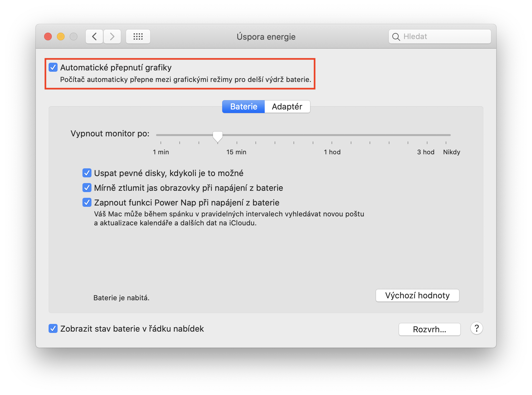Click the '1 min' slider label
Image resolution: width=532 pixels, height=395 pixels.
coord(161,152)
